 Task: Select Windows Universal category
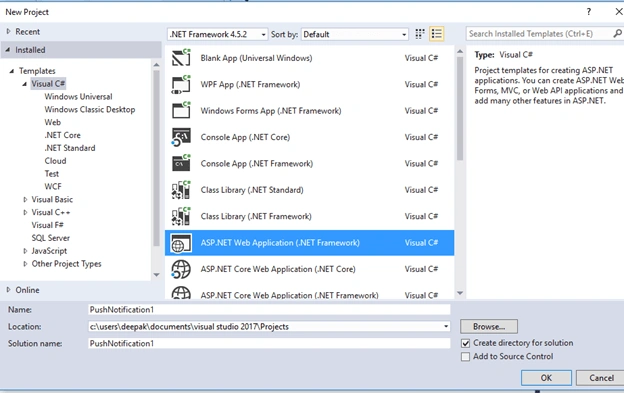(78, 97)
